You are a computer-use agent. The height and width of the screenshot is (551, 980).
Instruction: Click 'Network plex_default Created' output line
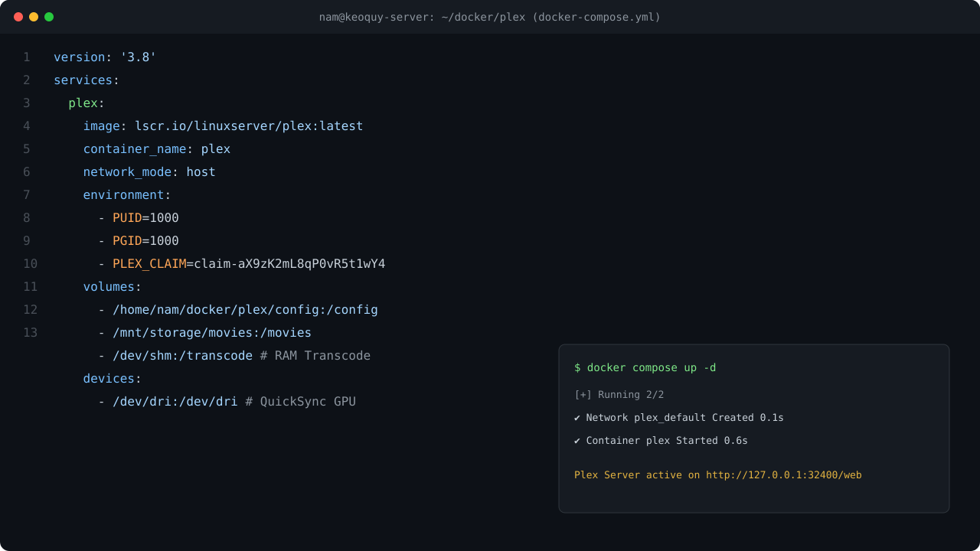[x=679, y=418]
